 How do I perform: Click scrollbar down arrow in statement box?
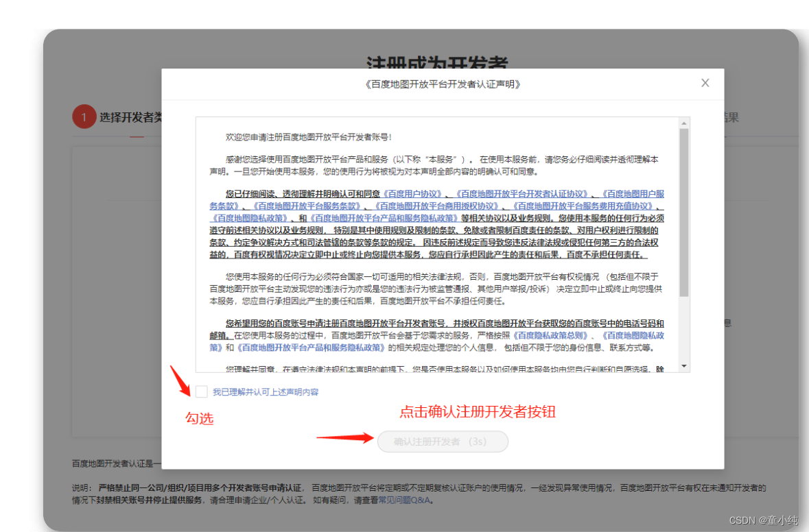pos(683,366)
